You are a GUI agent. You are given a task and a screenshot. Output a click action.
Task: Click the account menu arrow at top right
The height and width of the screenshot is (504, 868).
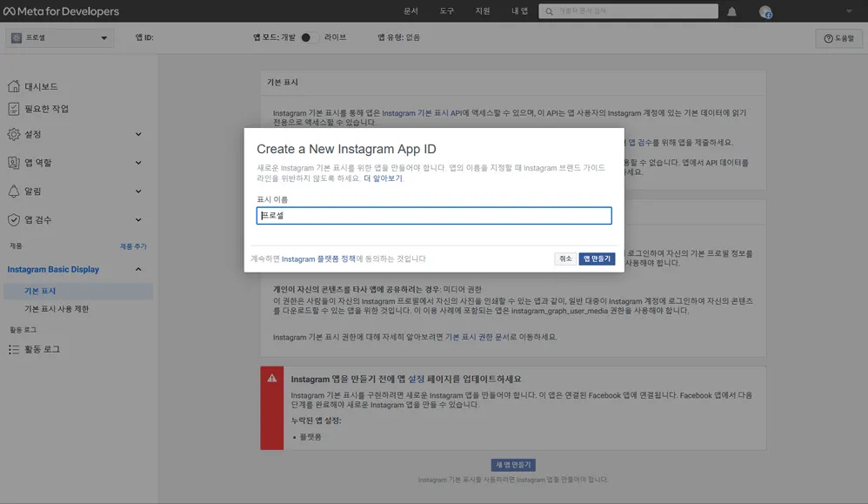point(849,11)
